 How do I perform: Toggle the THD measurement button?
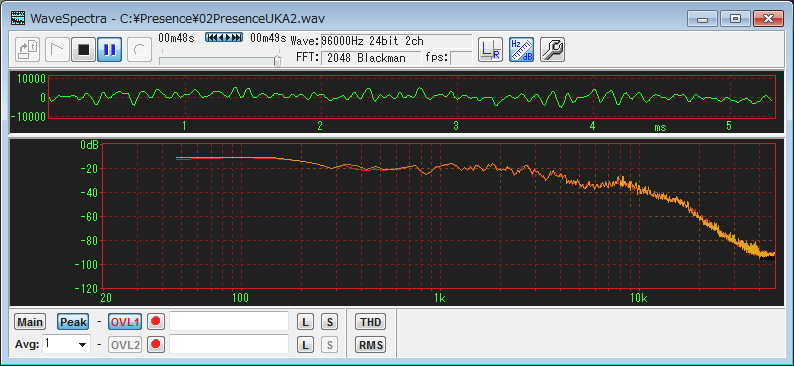pos(370,321)
